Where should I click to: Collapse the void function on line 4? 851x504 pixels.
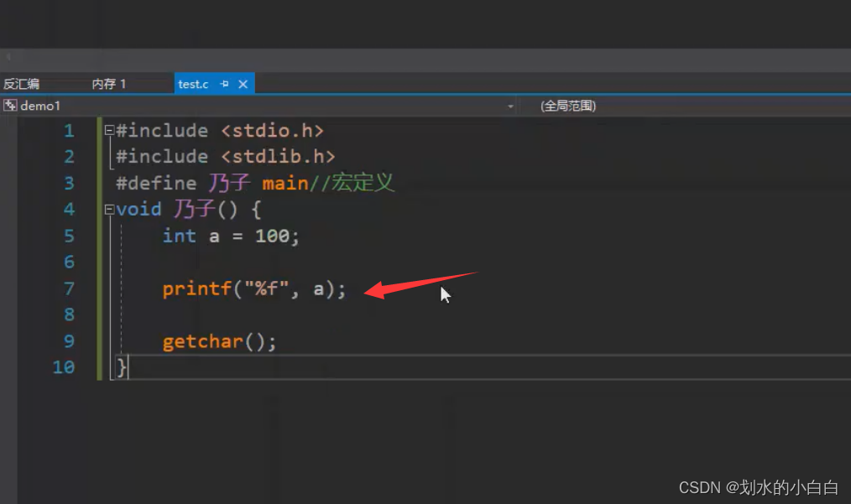click(109, 210)
